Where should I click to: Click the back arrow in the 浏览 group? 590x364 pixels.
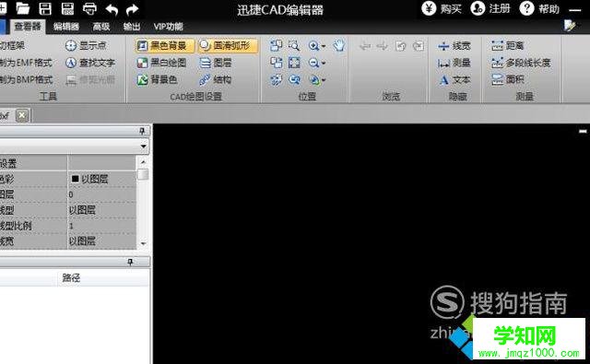click(x=365, y=46)
